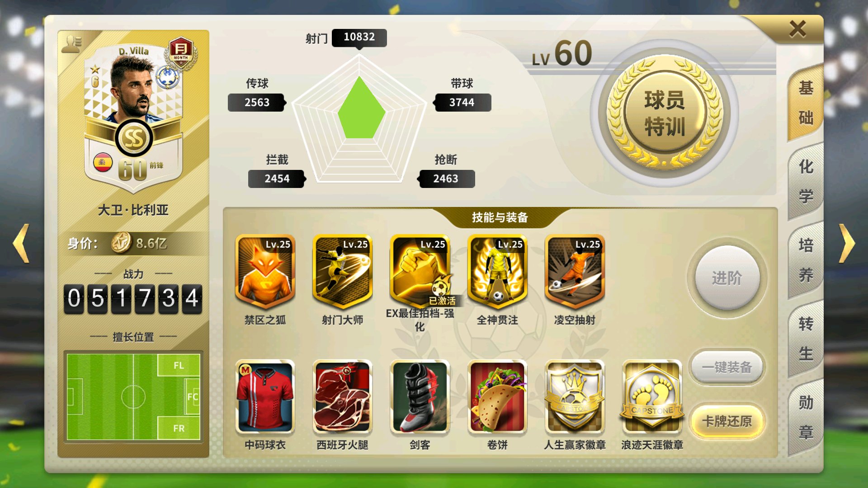Screen dimensions: 868x488
Task: Open the 禁区之狐 fox skill icon
Action: [265, 272]
